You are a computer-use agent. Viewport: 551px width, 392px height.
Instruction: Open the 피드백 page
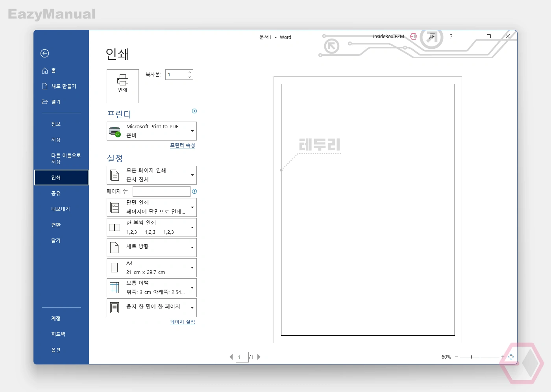pos(61,334)
